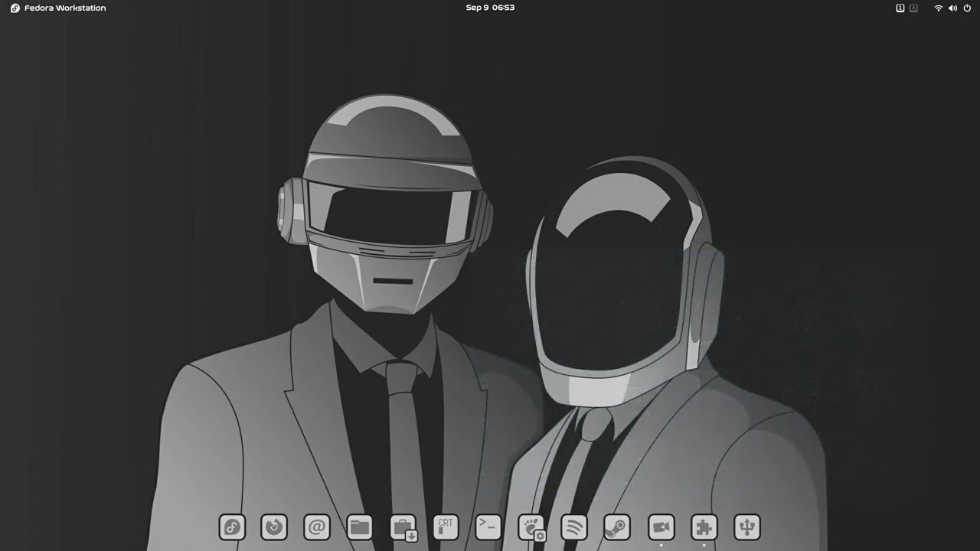Launch Firefox from the dock
Image resolution: width=980 pixels, height=551 pixels.
coord(274,527)
